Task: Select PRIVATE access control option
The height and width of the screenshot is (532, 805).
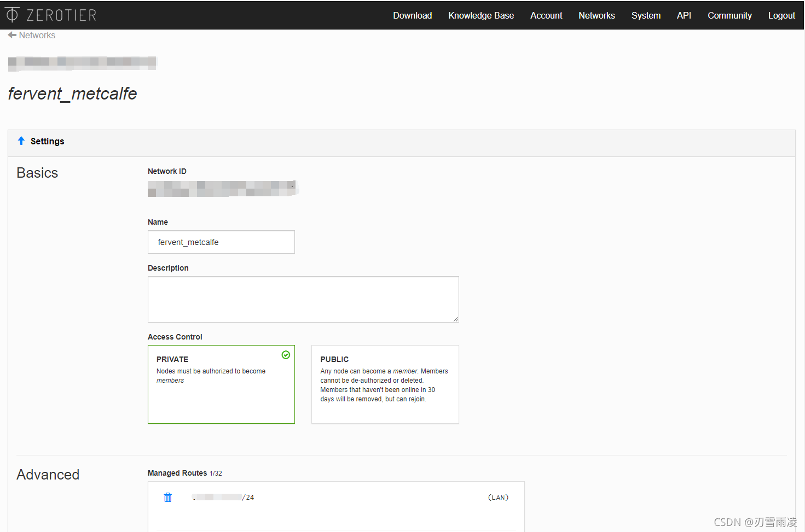Action: coord(221,384)
